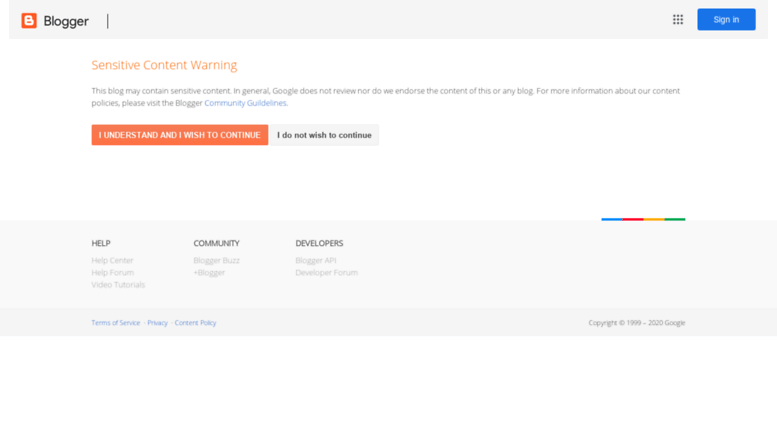
Task: Open the Developer Forum link
Action: pyautogui.click(x=327, y=272)
